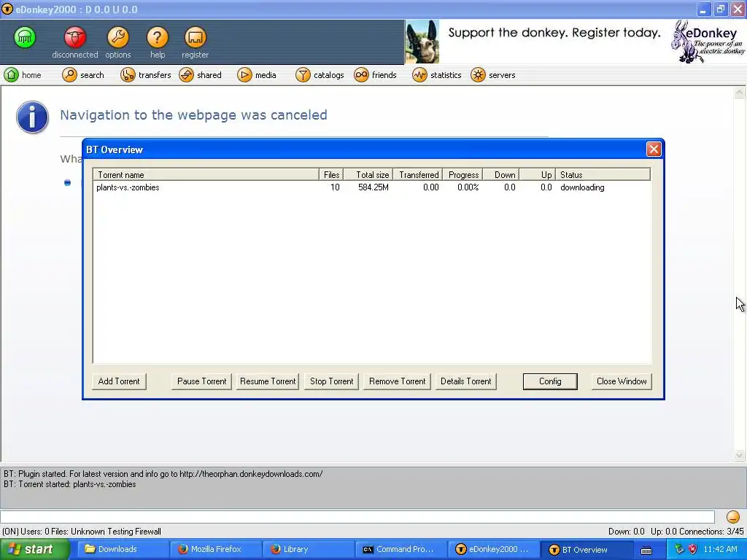Switch to Library window in taskbar
The width and height of the screenshot is (747, 560).
308,550
